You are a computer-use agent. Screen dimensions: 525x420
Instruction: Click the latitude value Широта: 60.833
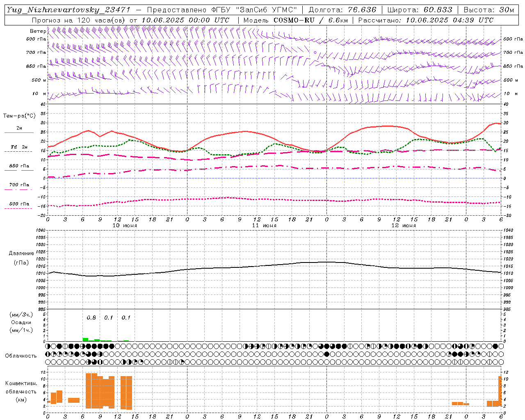pyautogui.click(x=420, y=10)
